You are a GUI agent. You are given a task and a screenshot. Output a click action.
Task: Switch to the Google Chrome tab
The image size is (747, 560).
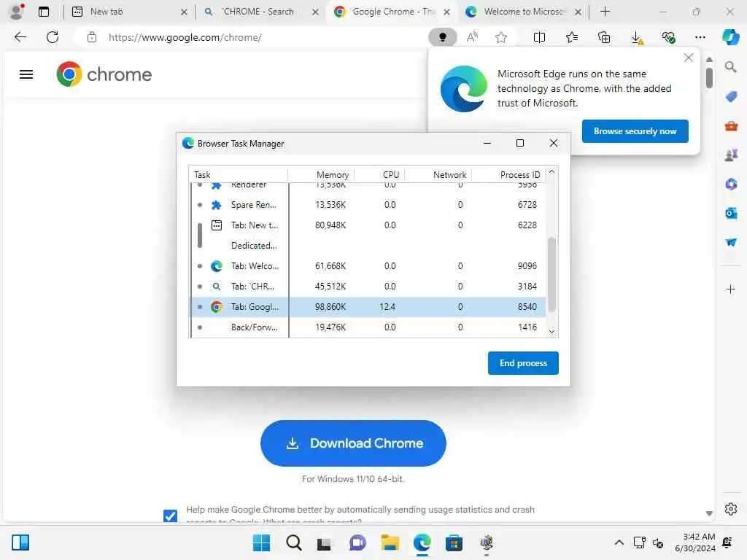(393, 12)
